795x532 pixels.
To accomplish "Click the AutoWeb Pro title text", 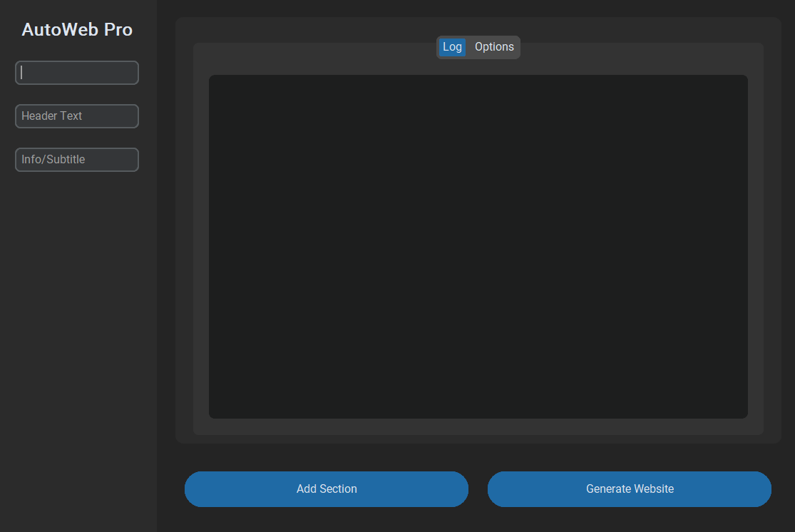I will point(77,30).
